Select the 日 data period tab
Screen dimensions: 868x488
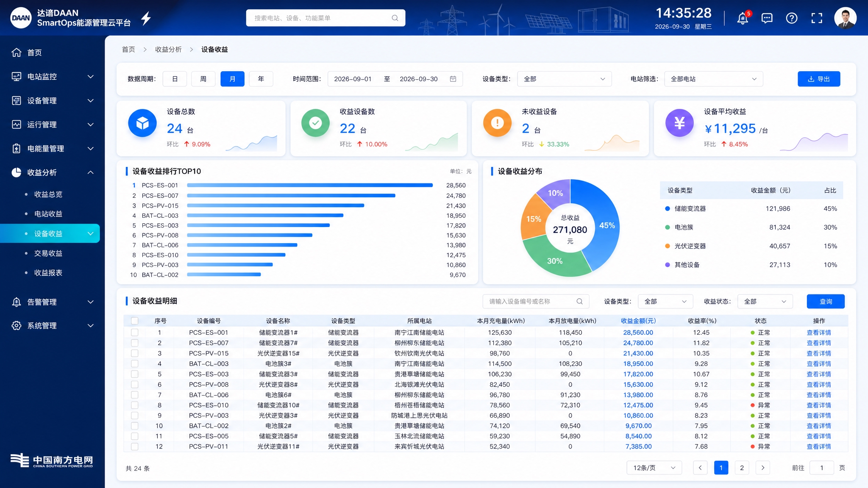(x=175, y=79)
